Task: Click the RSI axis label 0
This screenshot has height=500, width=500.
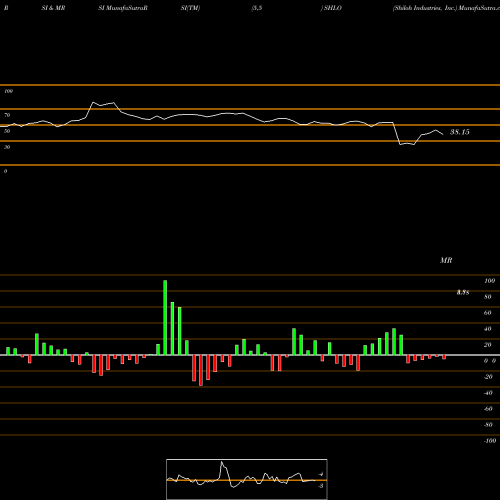Action: pyautogui.click(x=5, y=171)
